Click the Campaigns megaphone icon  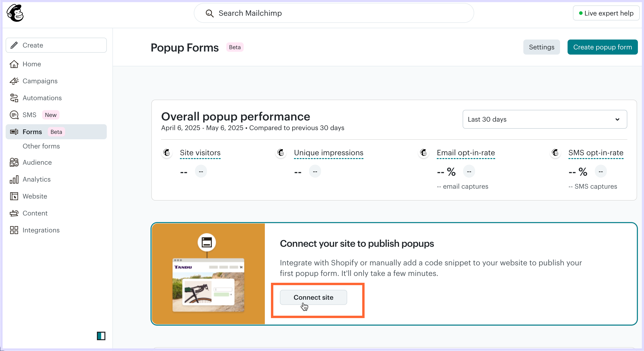coord(14,81)
